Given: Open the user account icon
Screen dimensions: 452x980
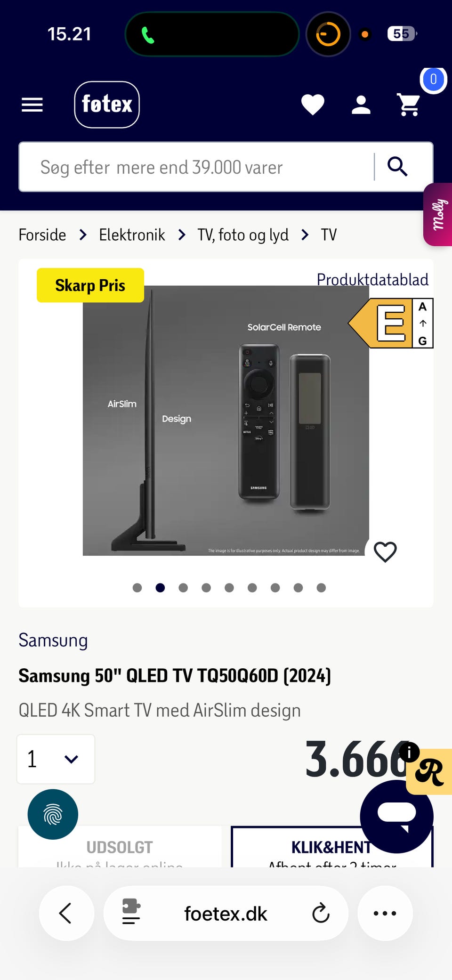Looking at the screenshot, I should click(x=361, y=105).
